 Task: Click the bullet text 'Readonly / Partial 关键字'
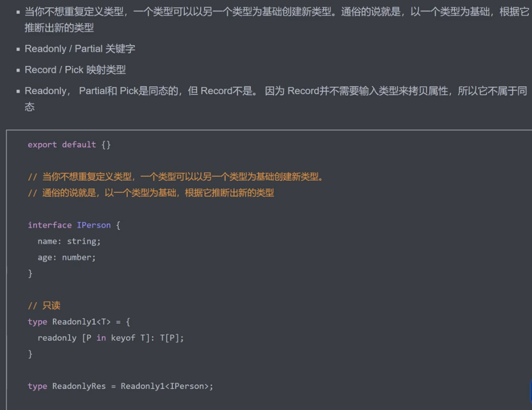click(80, 49)
